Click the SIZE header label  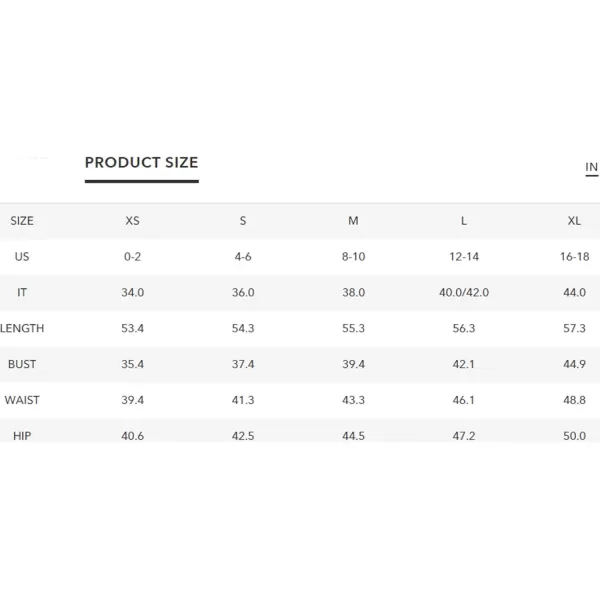tap(22, 221)
